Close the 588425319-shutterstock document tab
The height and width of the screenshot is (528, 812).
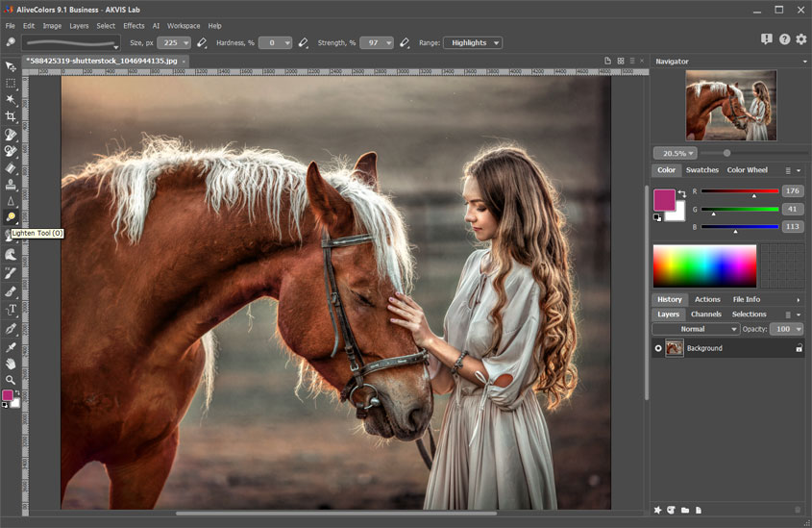pos(184,62)
